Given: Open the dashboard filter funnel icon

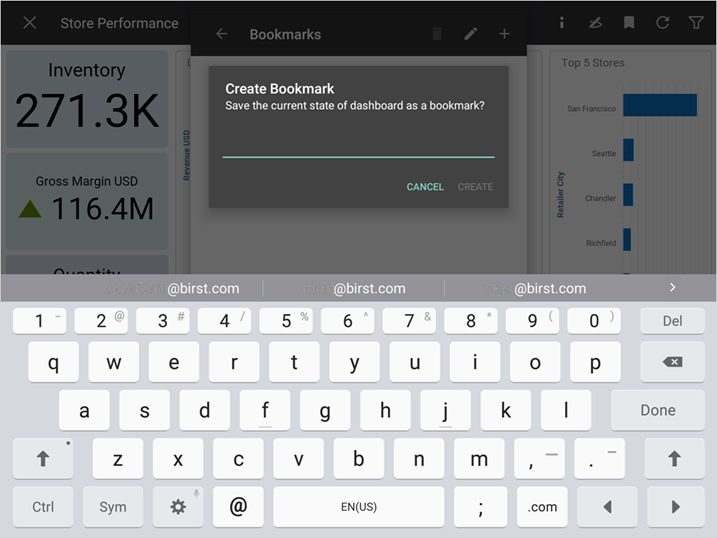Looking at the screenshot, I should (x=696, y=22).
